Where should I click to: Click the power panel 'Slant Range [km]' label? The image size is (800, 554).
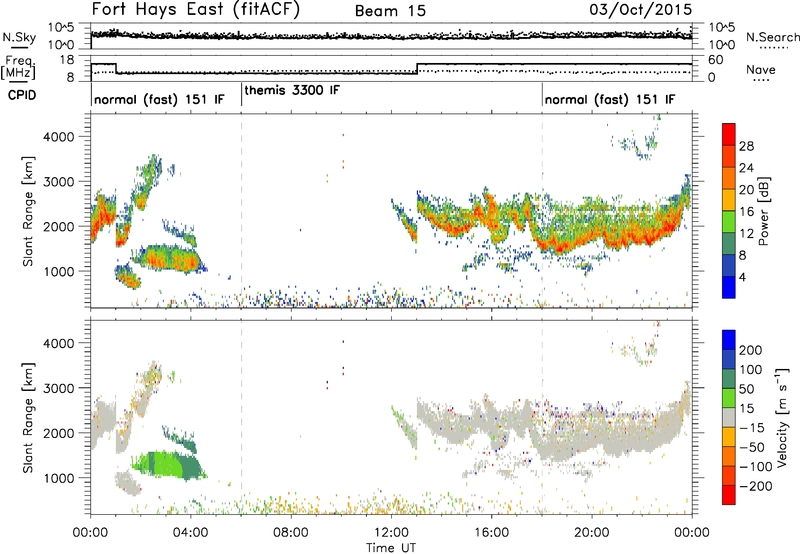[28, 211]
